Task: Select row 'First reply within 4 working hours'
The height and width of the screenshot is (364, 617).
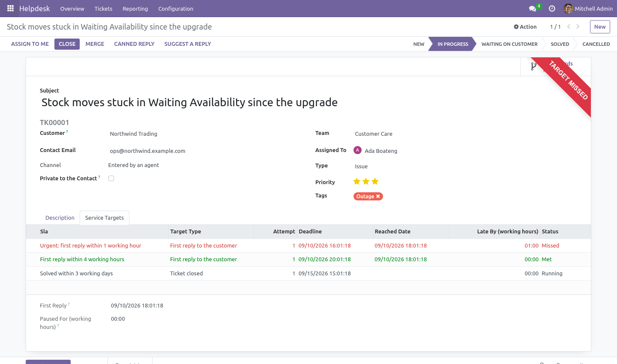Action: point(308,260)
